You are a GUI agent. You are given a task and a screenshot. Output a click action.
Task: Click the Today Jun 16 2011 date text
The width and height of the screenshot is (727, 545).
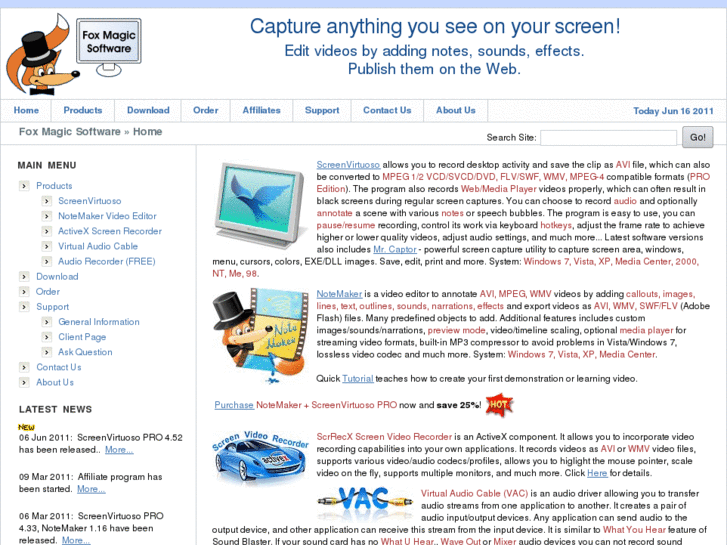pyautogui.click(x=673, y=111)
